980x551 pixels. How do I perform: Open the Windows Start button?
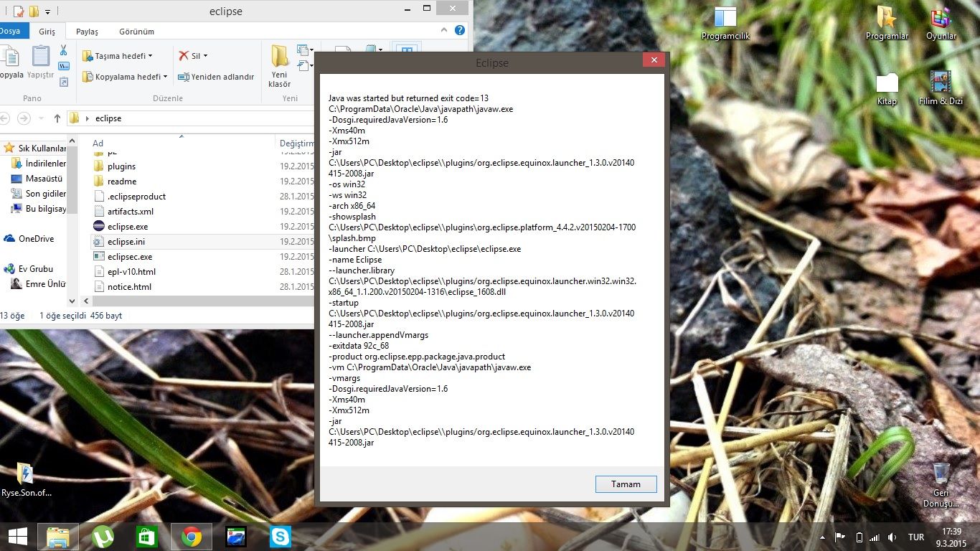click(x=18, y=537)
